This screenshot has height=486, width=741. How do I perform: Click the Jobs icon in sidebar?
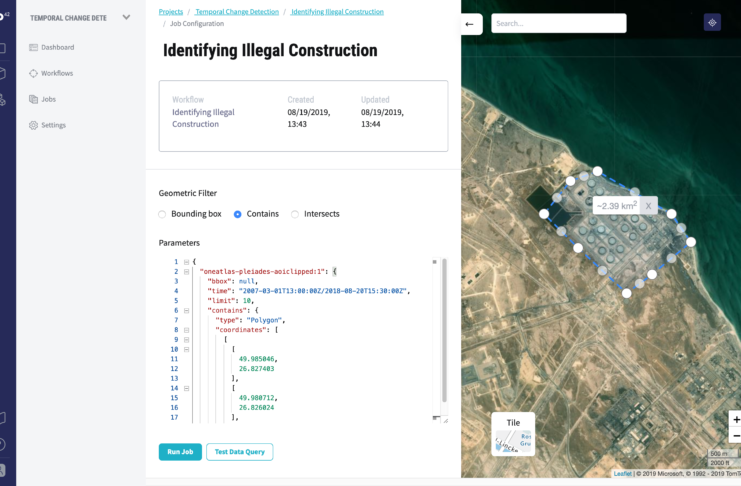coord(33,99)
